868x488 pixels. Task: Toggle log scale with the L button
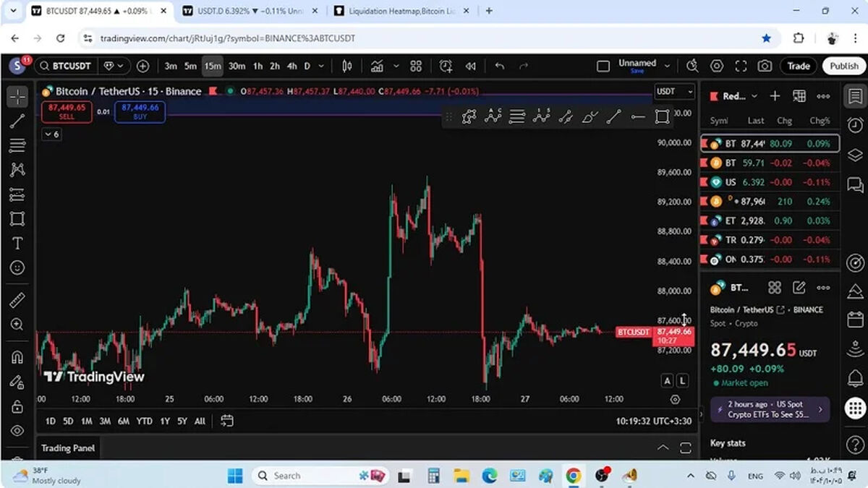[681, 380]
